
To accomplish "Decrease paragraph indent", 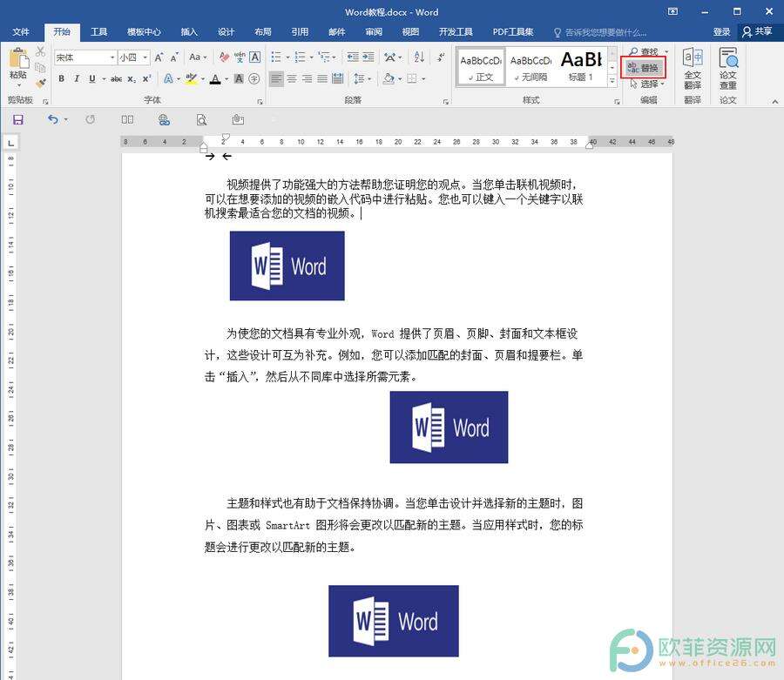I will click(x=353, y=57).
